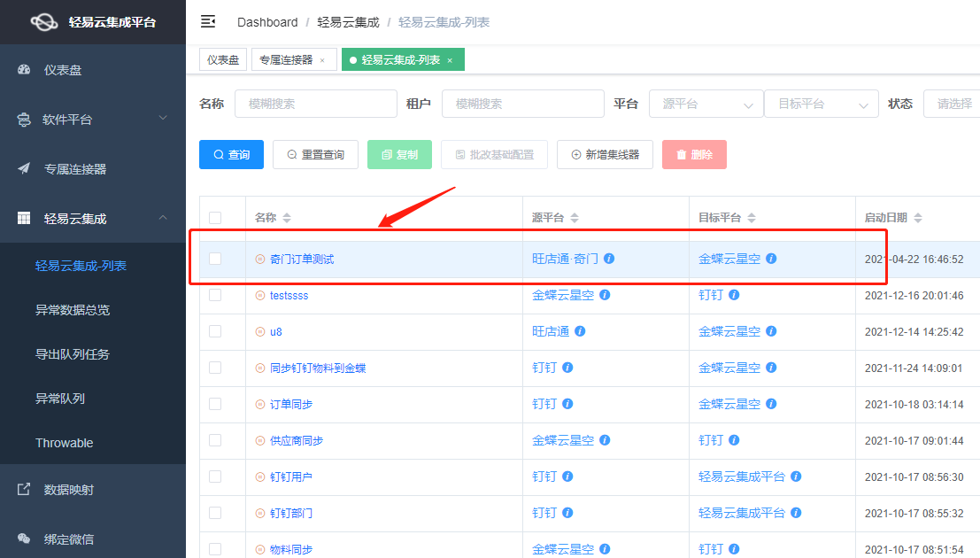This screenshot has width=980, height=558.
Task: Click info icon beside 钉钉 source in 订单同步 row
Action: (x=567, y=404)
